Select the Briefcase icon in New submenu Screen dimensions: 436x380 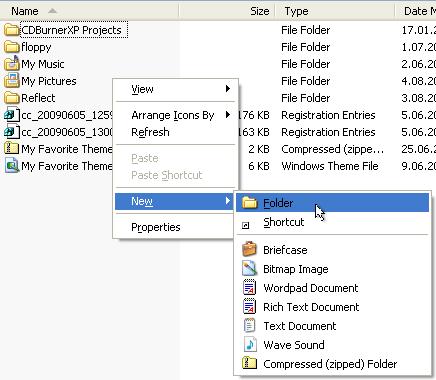coord(249,249)
